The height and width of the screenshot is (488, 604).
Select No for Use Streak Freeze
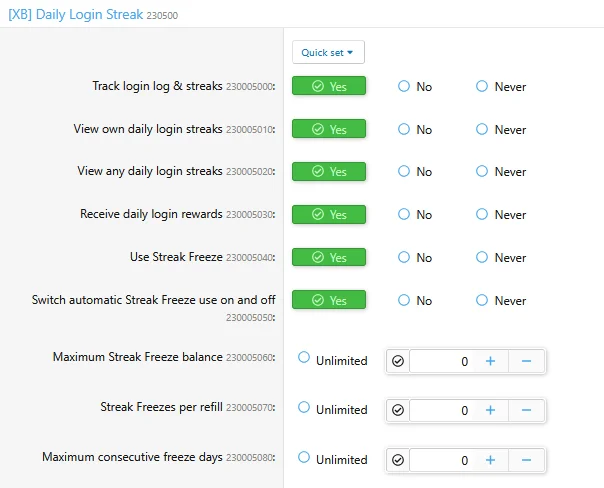coord(415,257)
